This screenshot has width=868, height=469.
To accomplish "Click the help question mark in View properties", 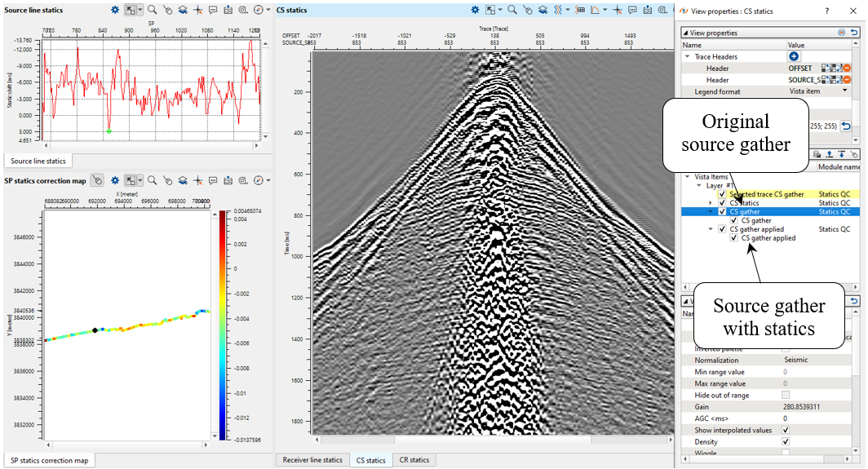I will (x=827, y=11).
